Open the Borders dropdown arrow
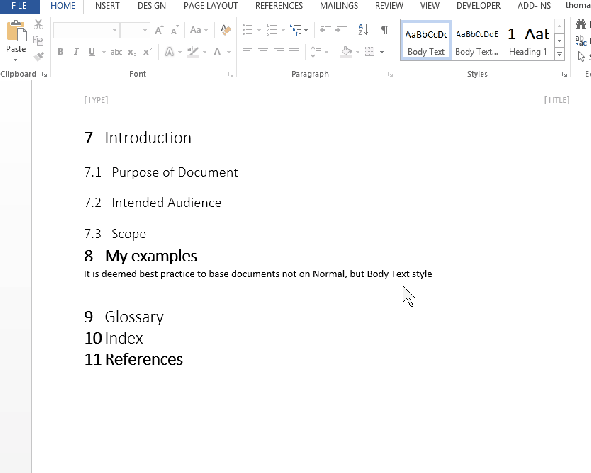 pos(382,52)
